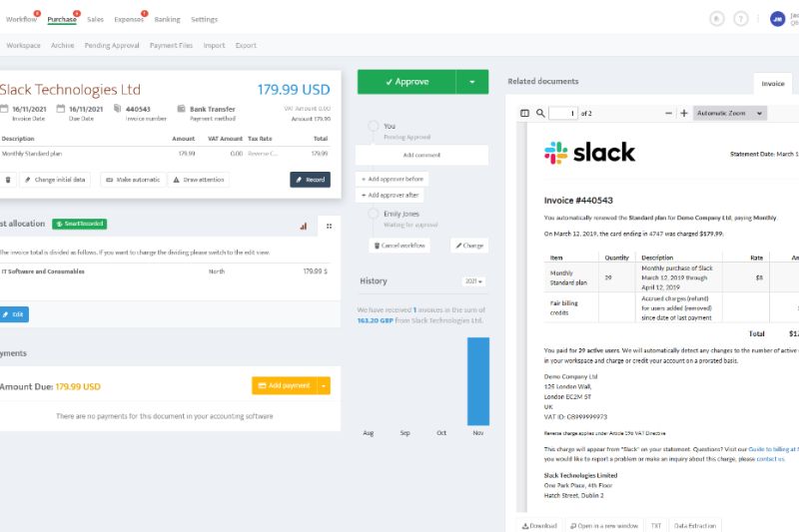Open the Import sub-tab
The image size is (799, 532).
click(214, 45)
